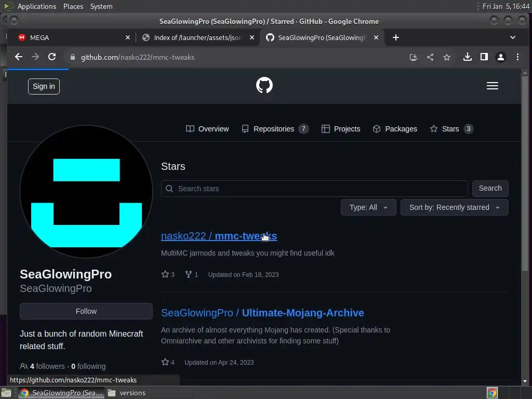Screen dimensions: 532x399
Task: Open Sort by: Recently starred dropdown
Action: coord(454,207)
